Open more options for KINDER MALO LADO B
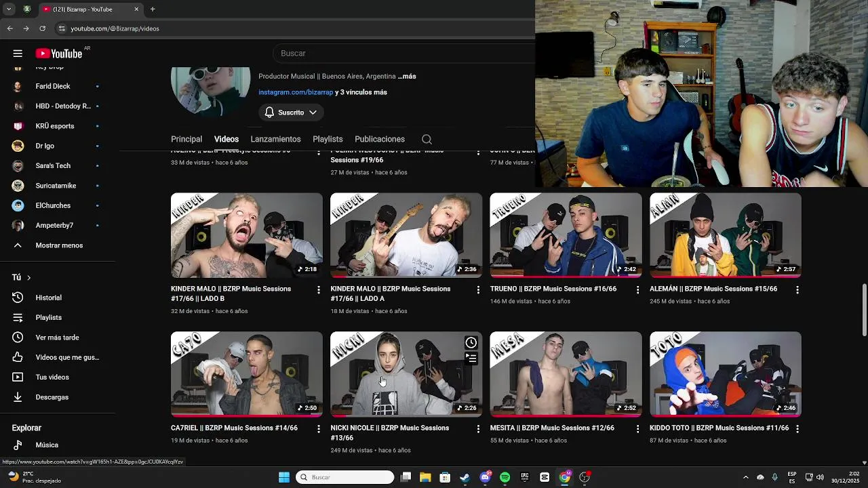 pos(319,290)
